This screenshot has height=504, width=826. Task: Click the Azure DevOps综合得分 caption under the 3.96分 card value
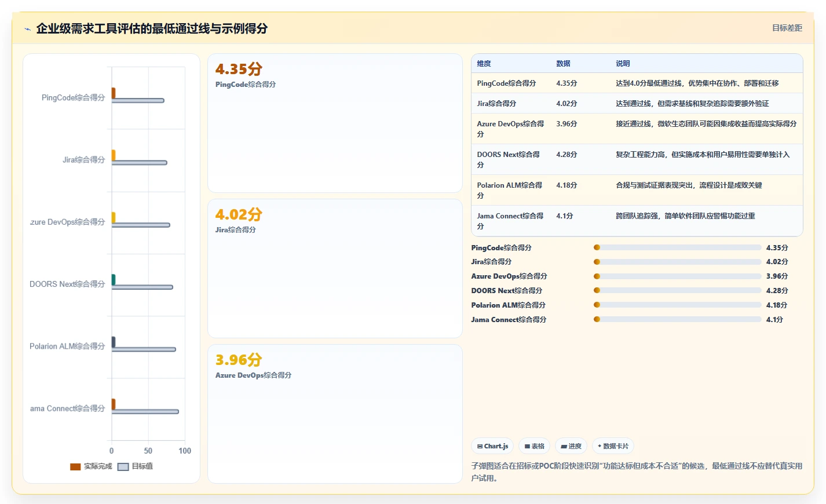tap(254, 375)
